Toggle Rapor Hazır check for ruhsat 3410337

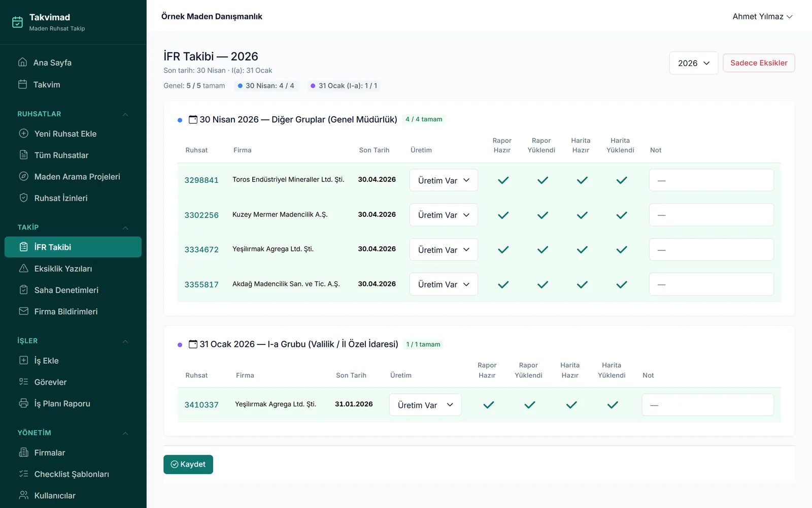pyautogui.click(x=488, y=405)
